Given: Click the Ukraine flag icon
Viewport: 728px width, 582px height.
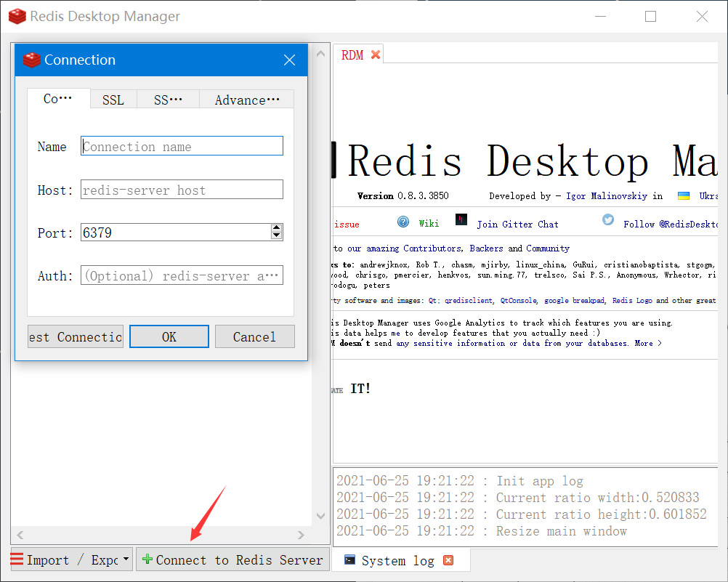Looking at the screenshot, I should coord(683,195).
